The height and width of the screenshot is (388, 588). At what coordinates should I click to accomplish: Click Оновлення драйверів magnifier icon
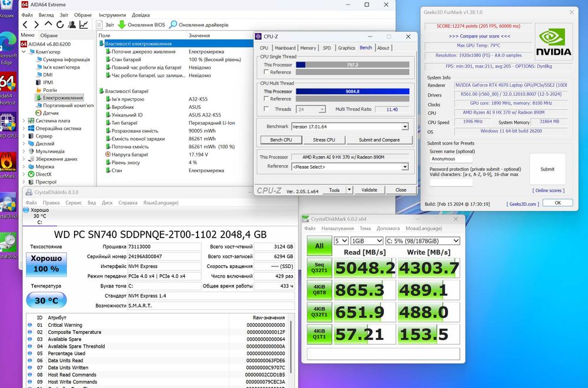point(173,25)
